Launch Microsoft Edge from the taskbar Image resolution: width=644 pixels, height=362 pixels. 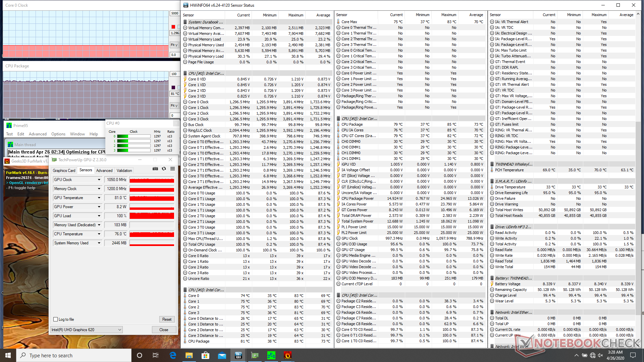point(173,355)
